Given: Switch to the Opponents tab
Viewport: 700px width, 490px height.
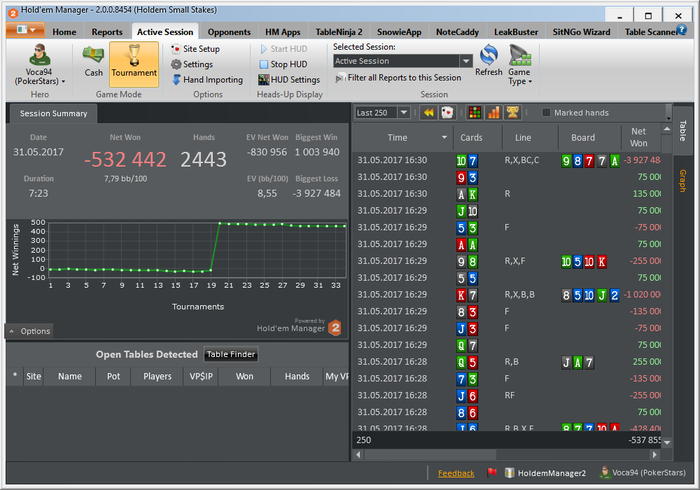Looking at the screenshot, I should [x=229, y=32].
